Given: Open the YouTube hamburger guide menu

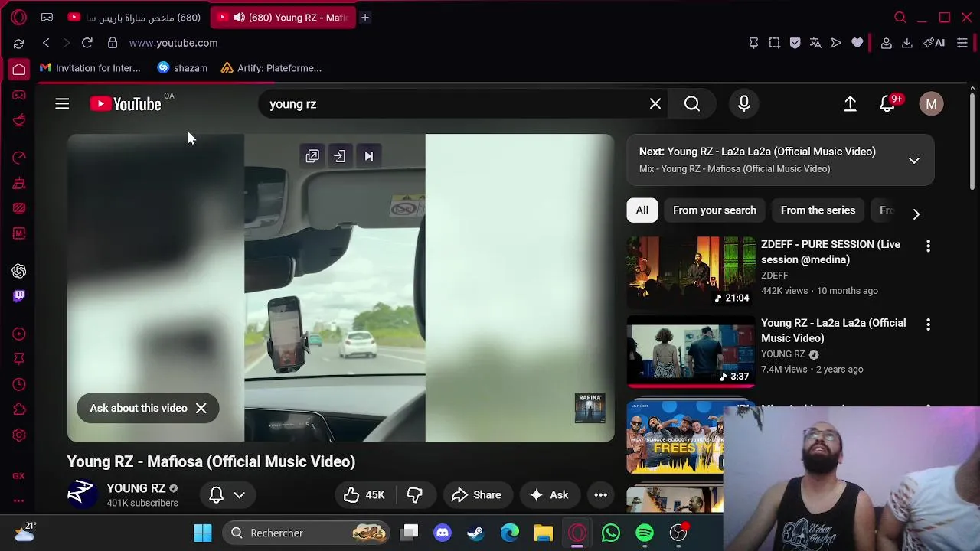Looking at the screenshot, I should click(62, 104).
